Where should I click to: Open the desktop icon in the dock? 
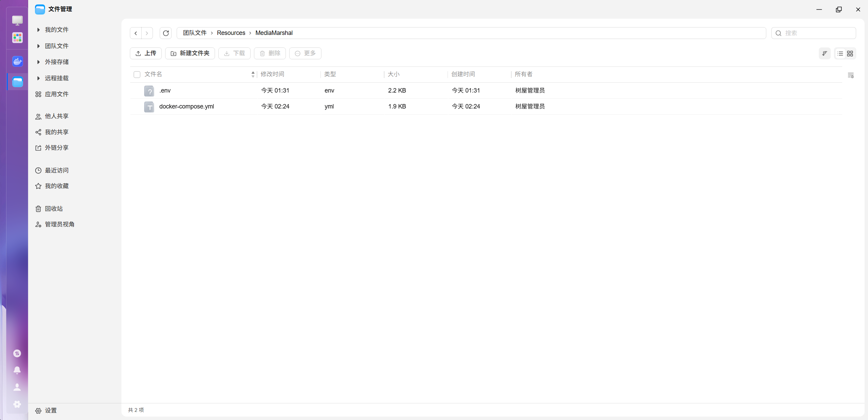click(x=17, y=20)
